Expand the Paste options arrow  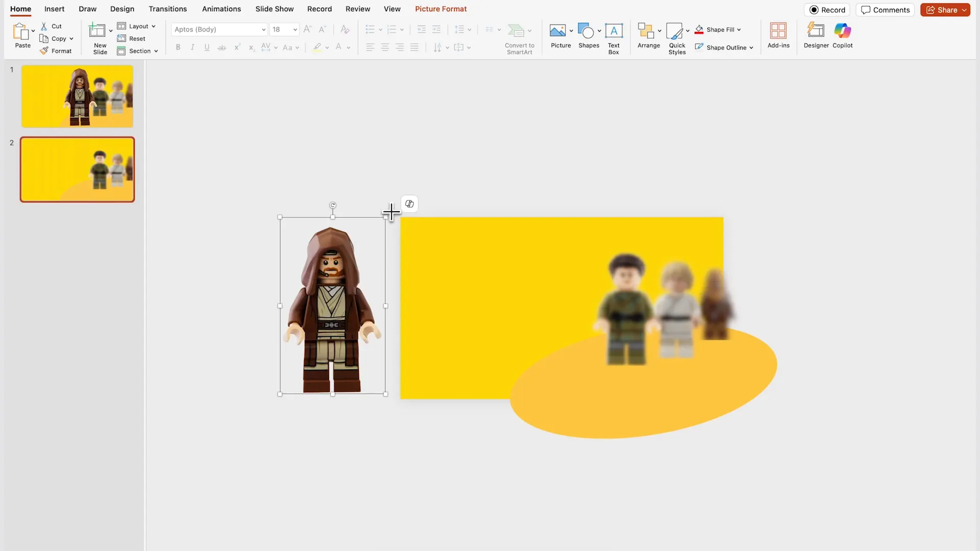(33, 31)
